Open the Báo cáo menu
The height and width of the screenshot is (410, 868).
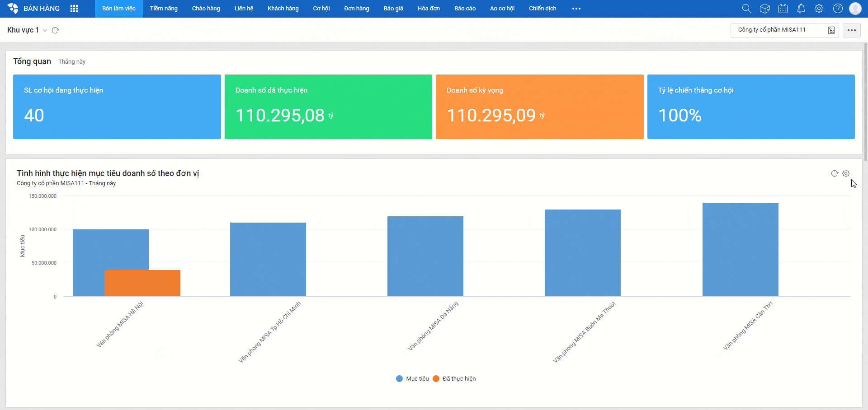pyautogui.click(x=465, y=9)
